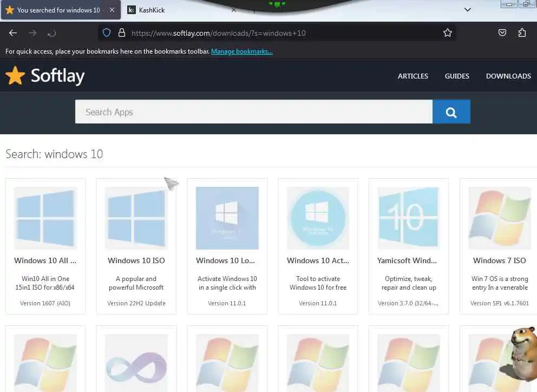Open the GUIDES menu item
Viewport: 537px width, 392px height.
[x=457, y=76]
